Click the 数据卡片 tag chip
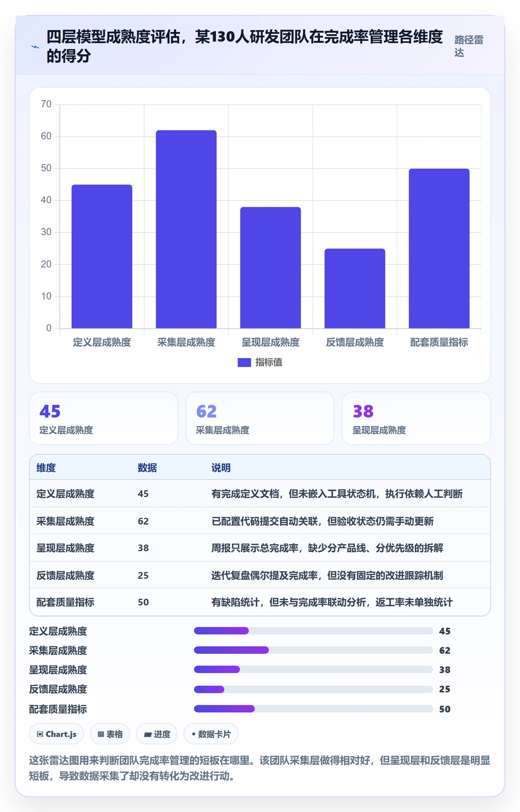The image size is (520, 812). pos(211,734)
